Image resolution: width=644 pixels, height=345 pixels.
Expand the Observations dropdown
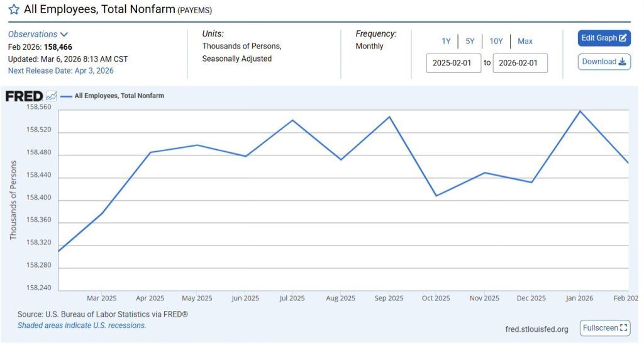click(38, 34)
